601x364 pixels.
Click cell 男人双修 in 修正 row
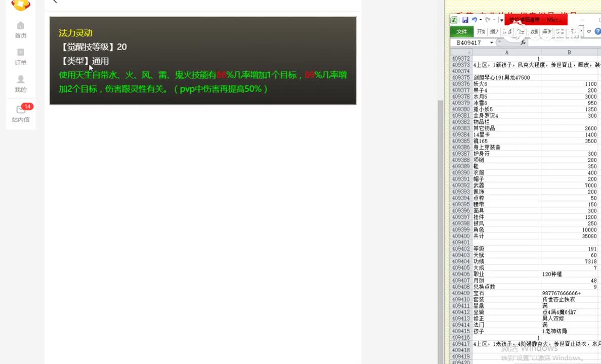(569, 318)
